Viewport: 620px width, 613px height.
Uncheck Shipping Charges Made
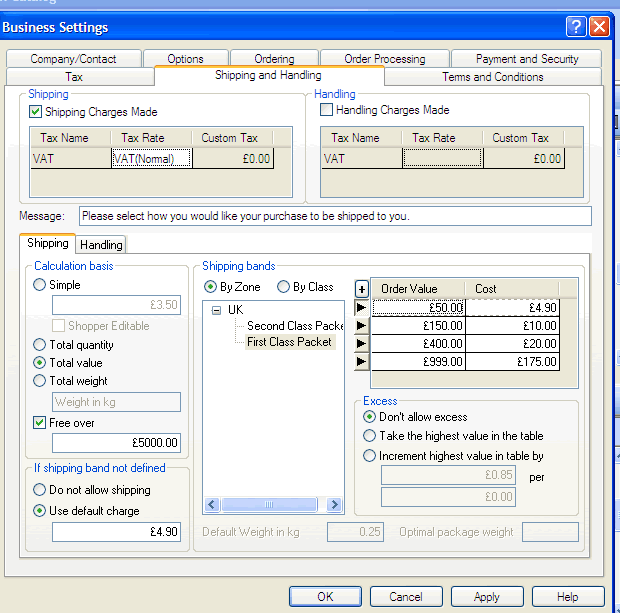pyautogui.click(x=36, y=112)
